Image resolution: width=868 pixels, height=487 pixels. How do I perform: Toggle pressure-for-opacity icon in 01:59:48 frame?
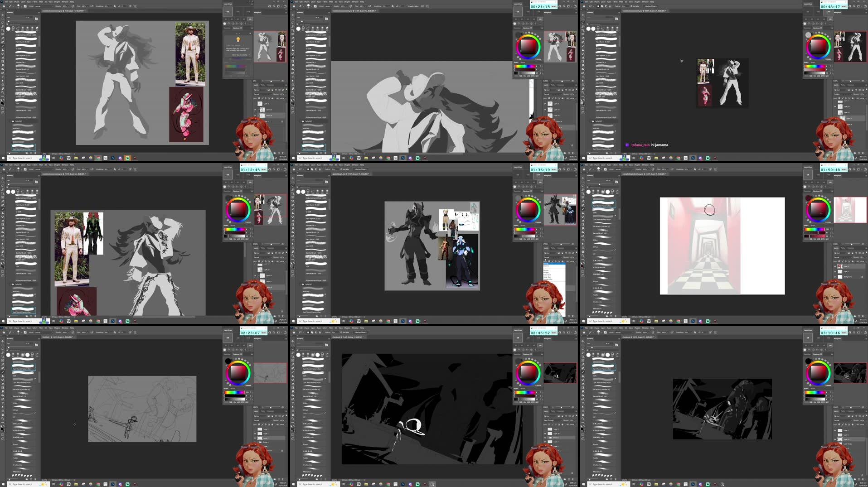click(x=654, y=169)
